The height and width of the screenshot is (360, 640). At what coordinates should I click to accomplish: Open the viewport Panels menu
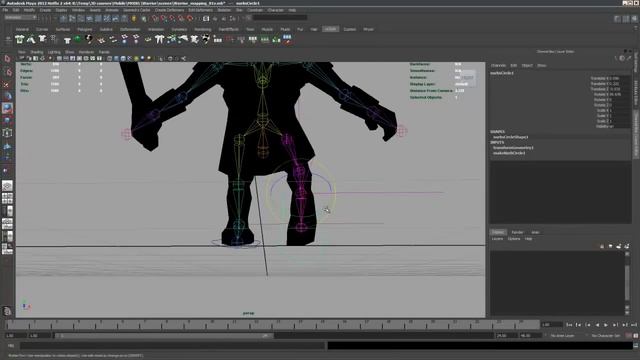click(x=104, y=52)
